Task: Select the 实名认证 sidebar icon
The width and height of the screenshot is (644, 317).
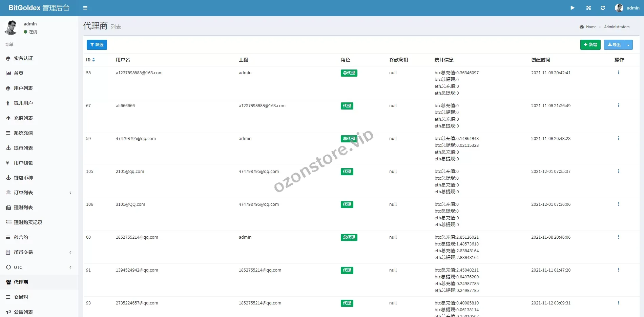Action: point(7,58)
